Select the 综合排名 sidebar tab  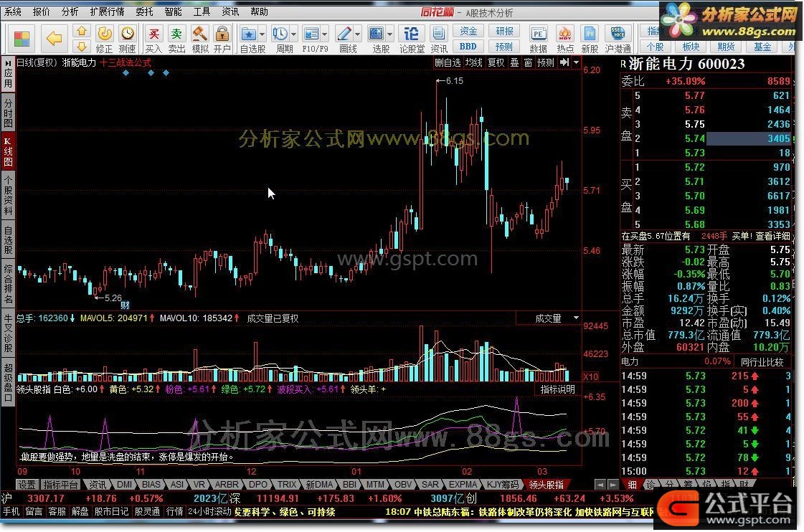tap(8, 283)
